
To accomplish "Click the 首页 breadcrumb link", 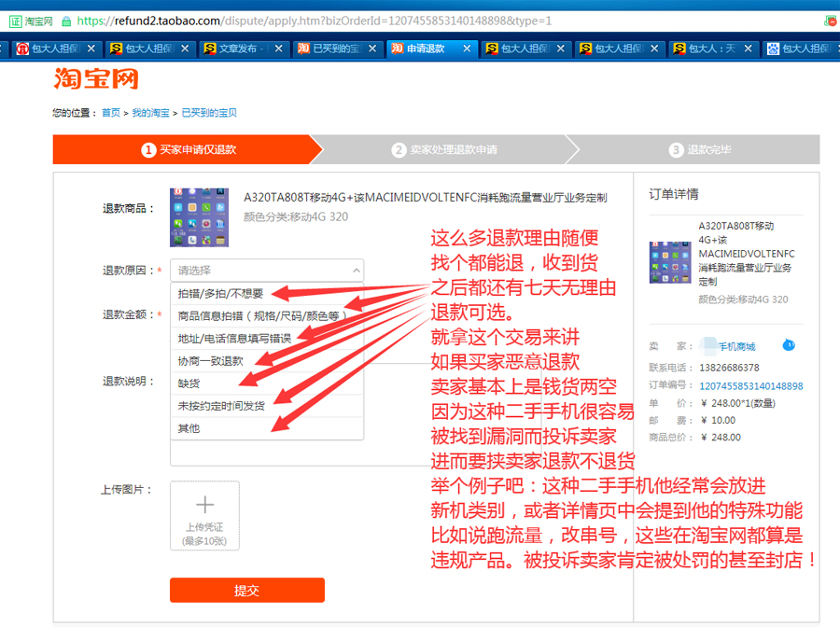I will coord(111,113).
